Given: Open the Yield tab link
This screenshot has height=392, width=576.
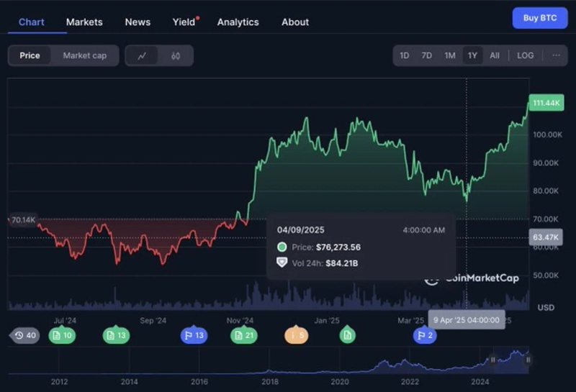Looking at the screenshot, I should pos(184,22).
